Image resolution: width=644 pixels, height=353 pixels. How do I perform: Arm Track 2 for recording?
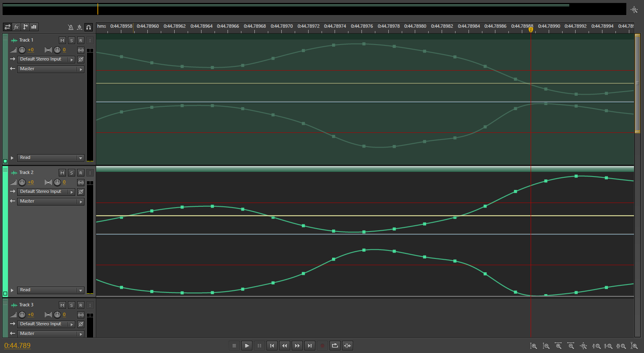(x=81, y=173)
